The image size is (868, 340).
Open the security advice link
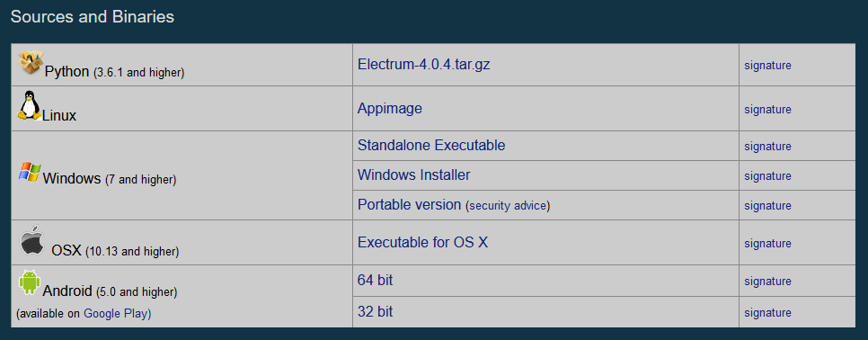(509, 206)
